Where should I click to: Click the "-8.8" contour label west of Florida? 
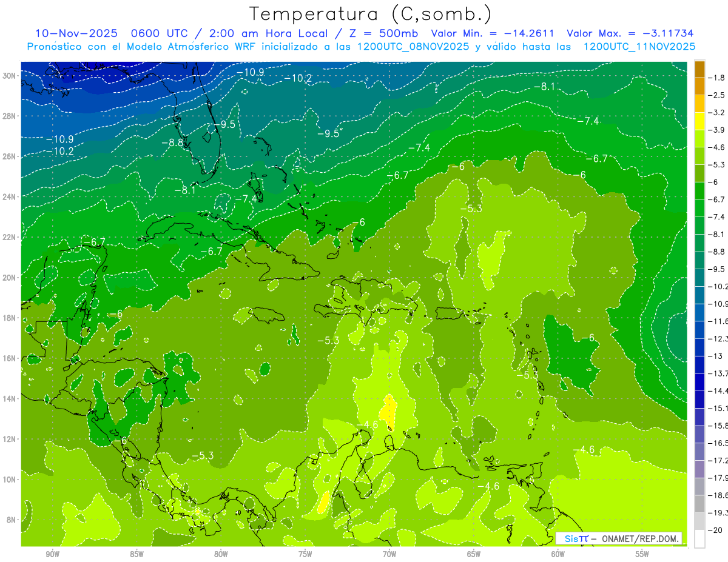pos(172,143)
